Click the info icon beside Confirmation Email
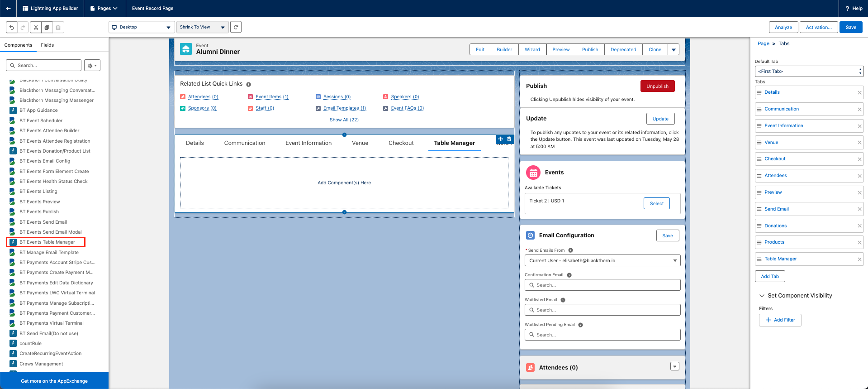The height and width of the screenshot is (389, 868). pos(569,275)
